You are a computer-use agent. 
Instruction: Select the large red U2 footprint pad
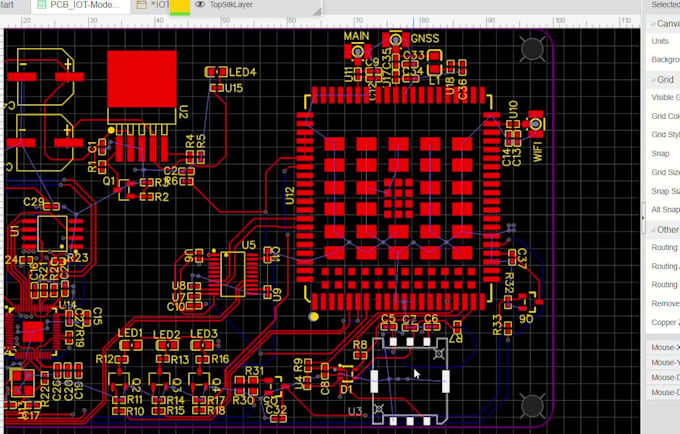[x=134, y=75]
